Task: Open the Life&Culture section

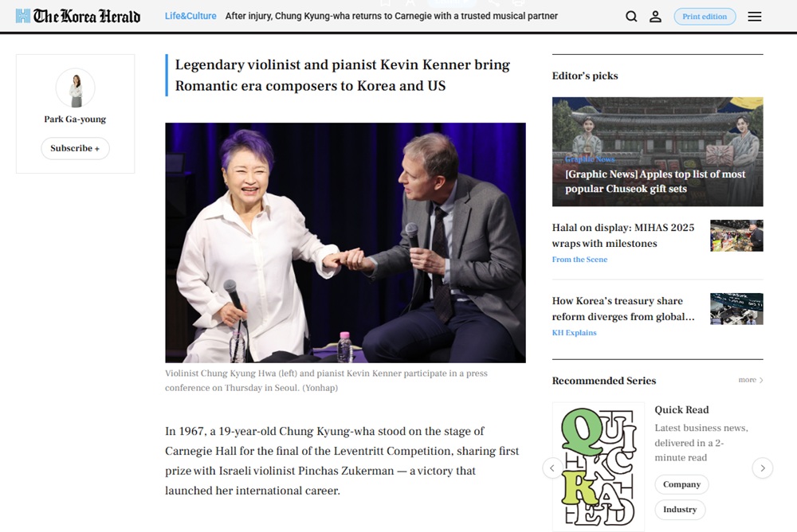Action: (x=190, y=16)
